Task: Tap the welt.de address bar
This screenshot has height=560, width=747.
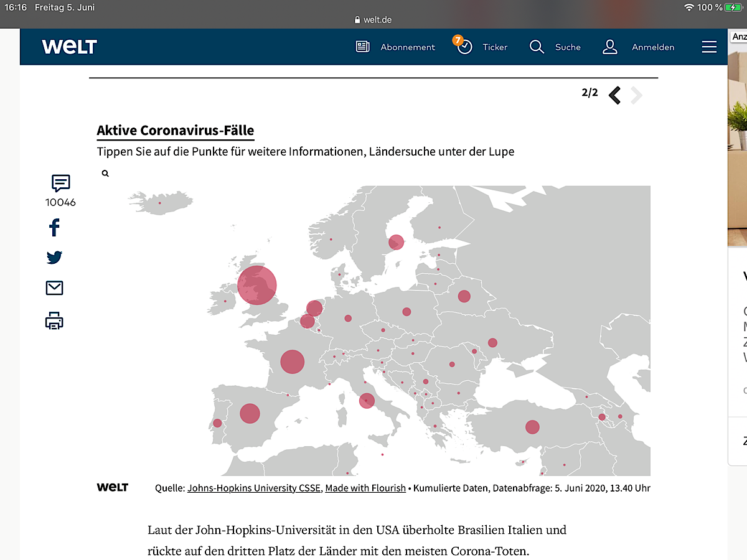Action: 374,19
